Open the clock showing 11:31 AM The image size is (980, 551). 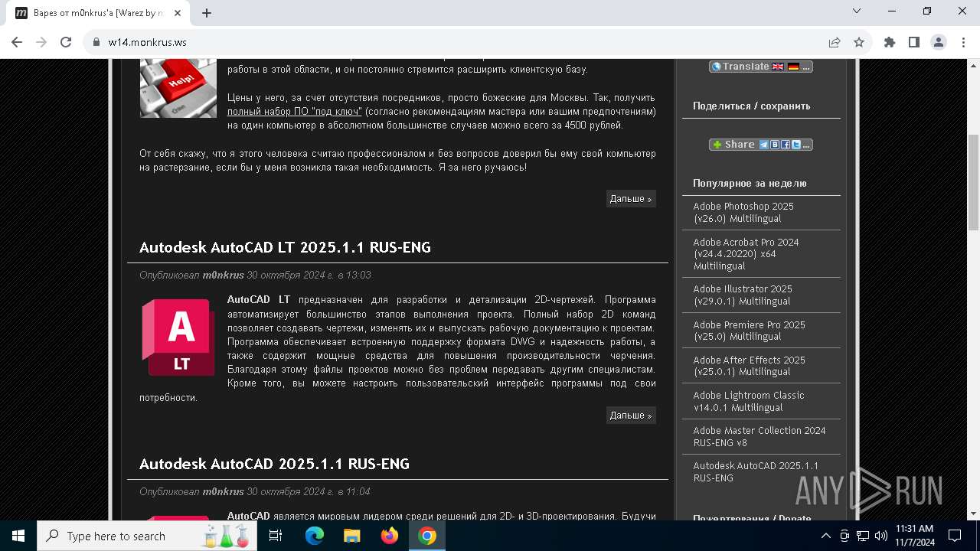(914, 536)
